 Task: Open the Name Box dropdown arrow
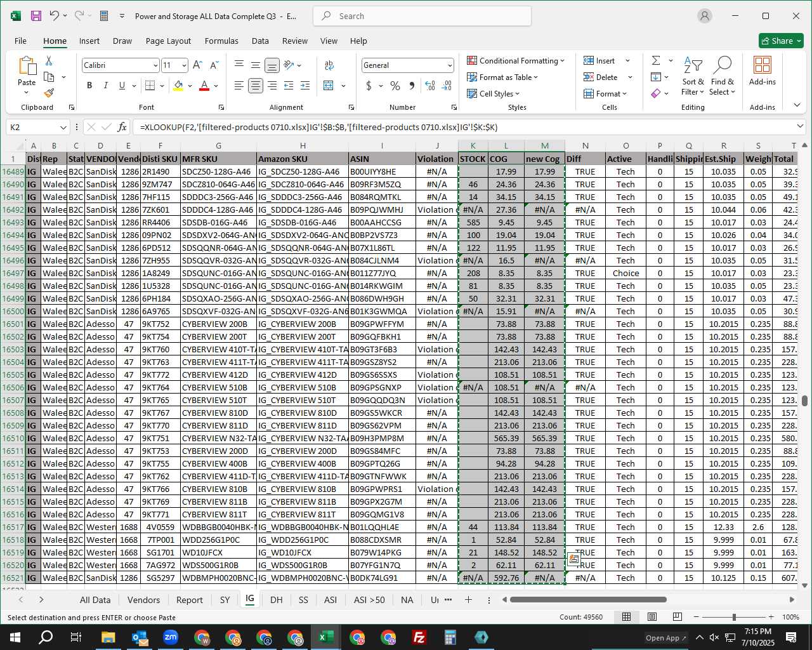[x=63, y=127]
